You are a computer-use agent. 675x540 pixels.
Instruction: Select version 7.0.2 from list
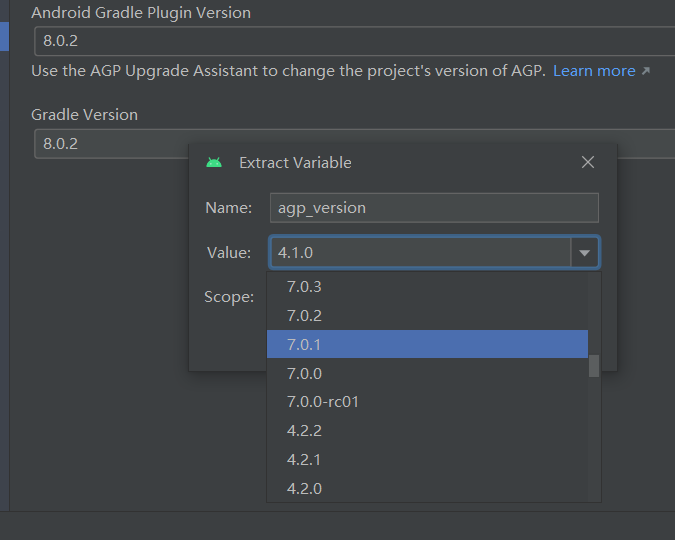pyautogui.click(x=304, y=316)
